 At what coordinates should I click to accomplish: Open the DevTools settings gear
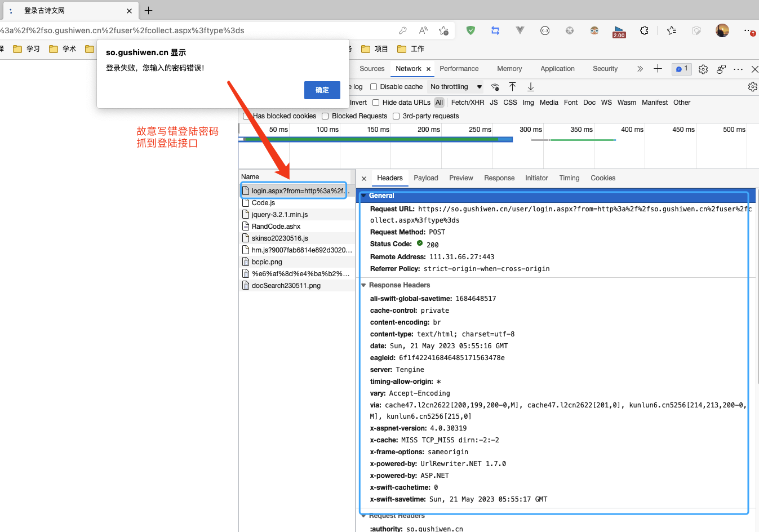click(x=703, y=69)
